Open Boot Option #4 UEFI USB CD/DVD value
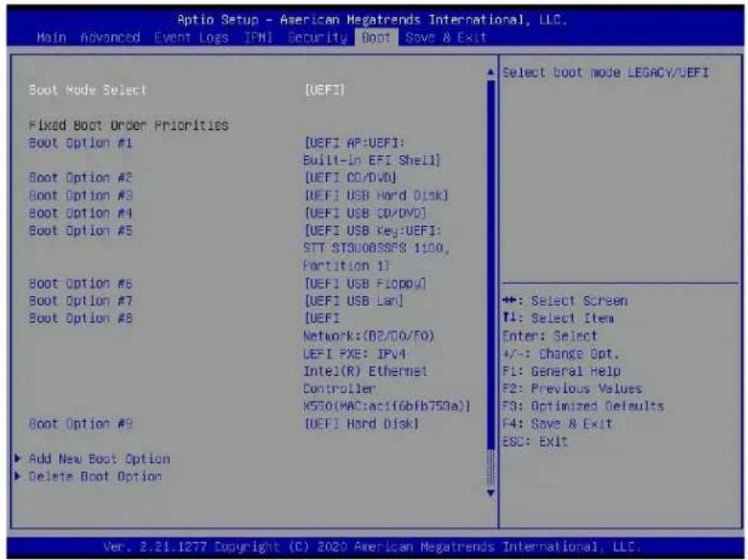This screenshot has width=748, height=560. point(365,212)
